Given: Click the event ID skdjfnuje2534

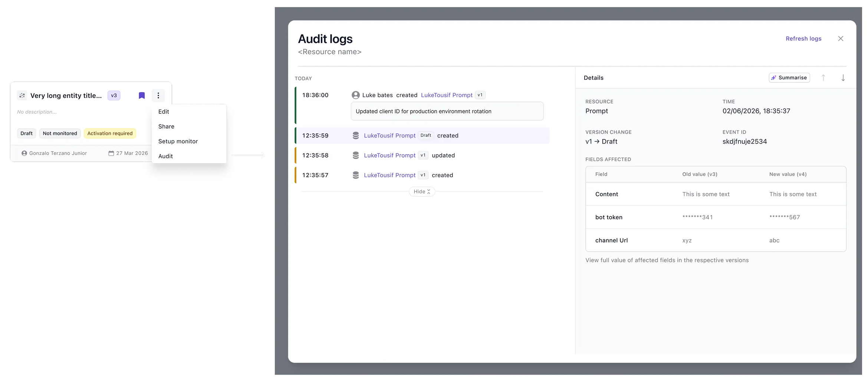Looking at the screenshot, I should [x=744, y=142].
